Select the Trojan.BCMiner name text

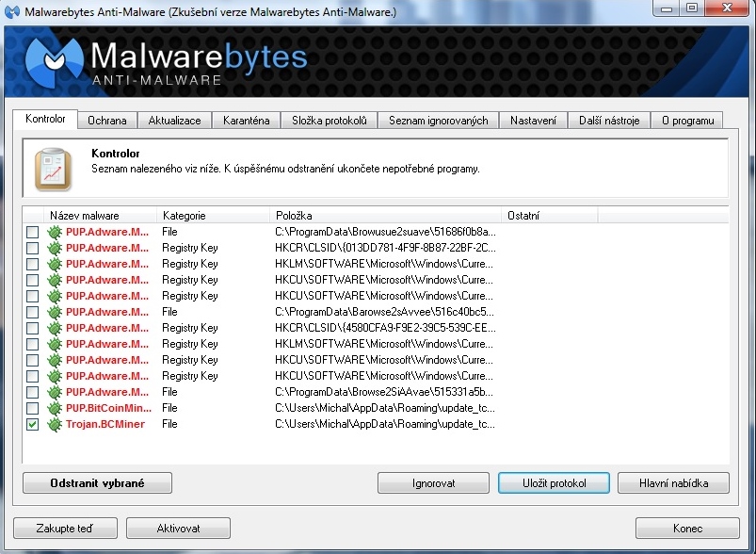[105, 424]
